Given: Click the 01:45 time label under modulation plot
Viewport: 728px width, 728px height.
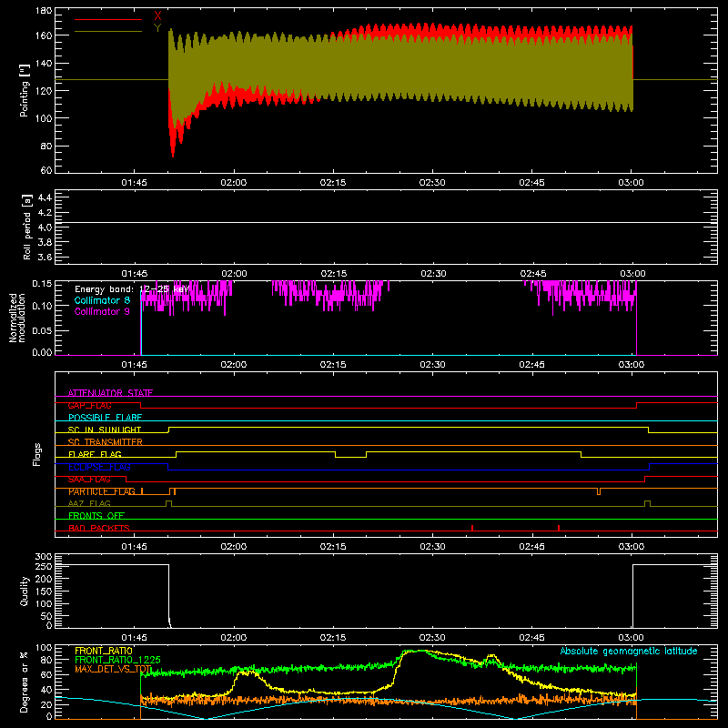Looking at the screenshot, I should 134,365.
